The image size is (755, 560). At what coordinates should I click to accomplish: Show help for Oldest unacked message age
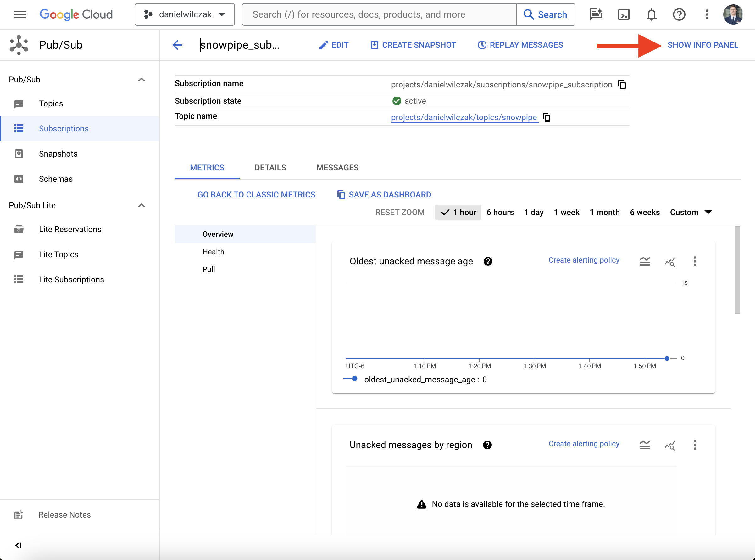(488, 261)
